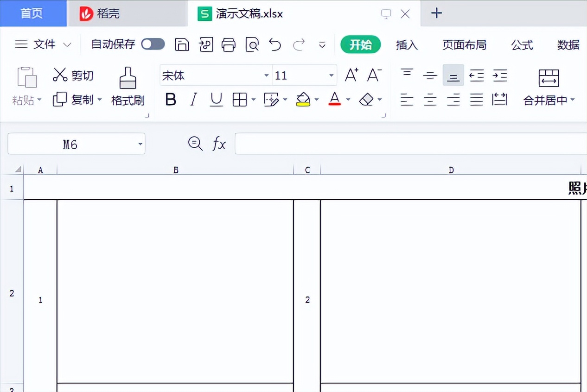
Task: Click Merge and Center 合并居中 icon
Action: pyautogui.click(x=549, y=78)
